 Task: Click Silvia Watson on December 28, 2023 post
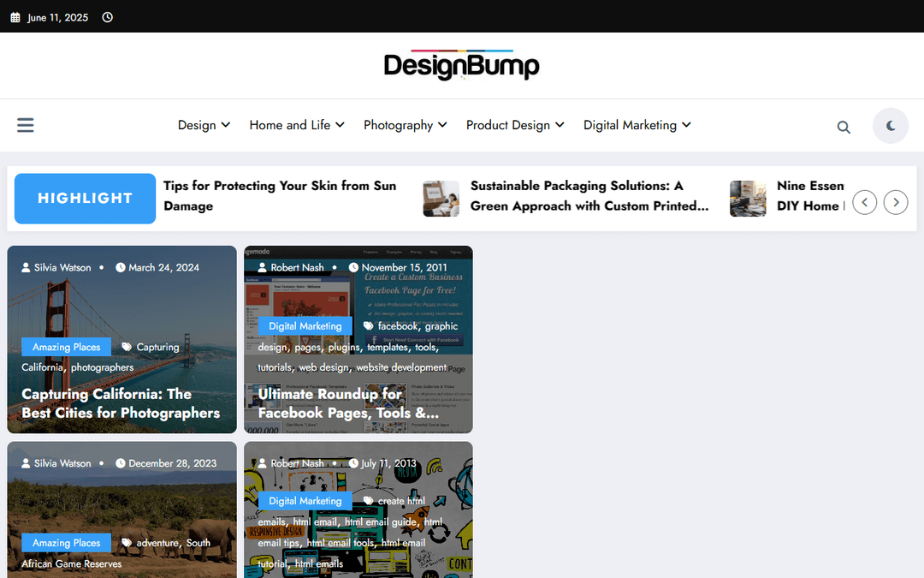62,463
